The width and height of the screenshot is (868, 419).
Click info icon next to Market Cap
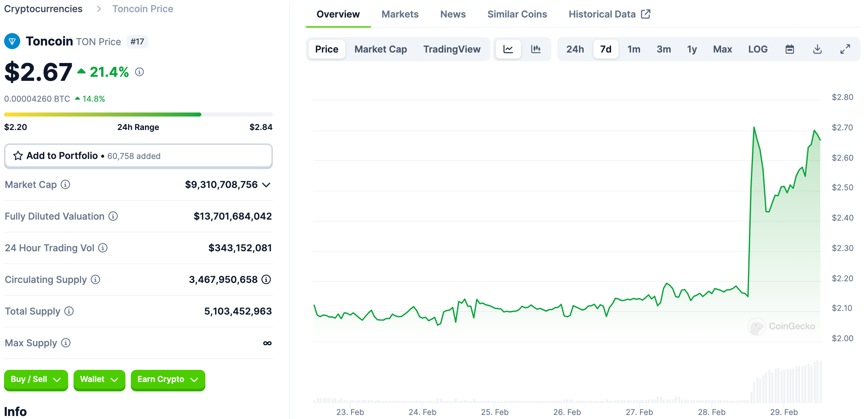click(65, 185)
